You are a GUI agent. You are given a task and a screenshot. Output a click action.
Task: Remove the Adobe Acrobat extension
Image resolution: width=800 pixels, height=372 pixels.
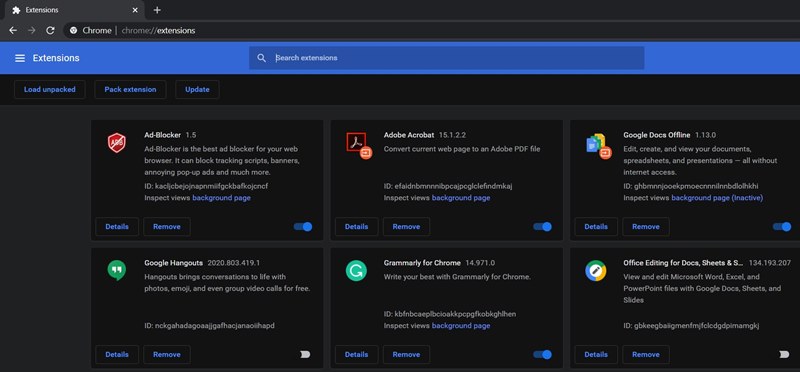406,227
